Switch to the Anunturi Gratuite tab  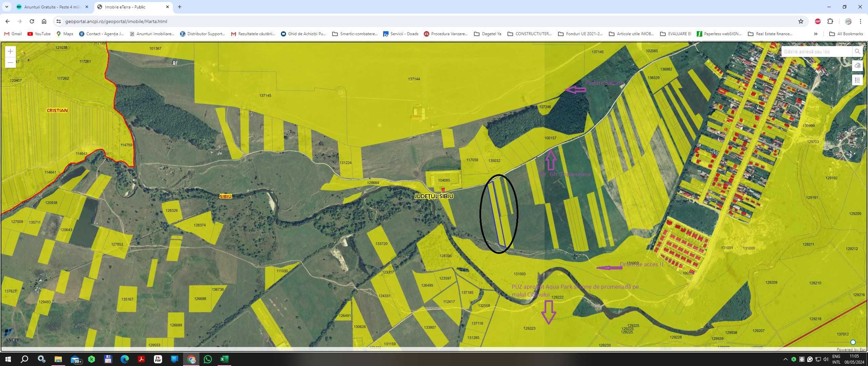coord(52,7)
